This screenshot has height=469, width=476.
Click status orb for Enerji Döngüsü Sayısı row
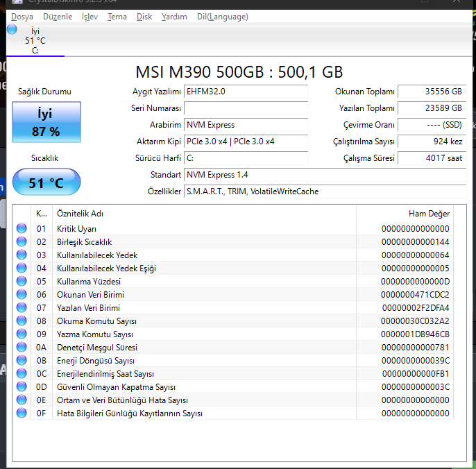point(22,360)
